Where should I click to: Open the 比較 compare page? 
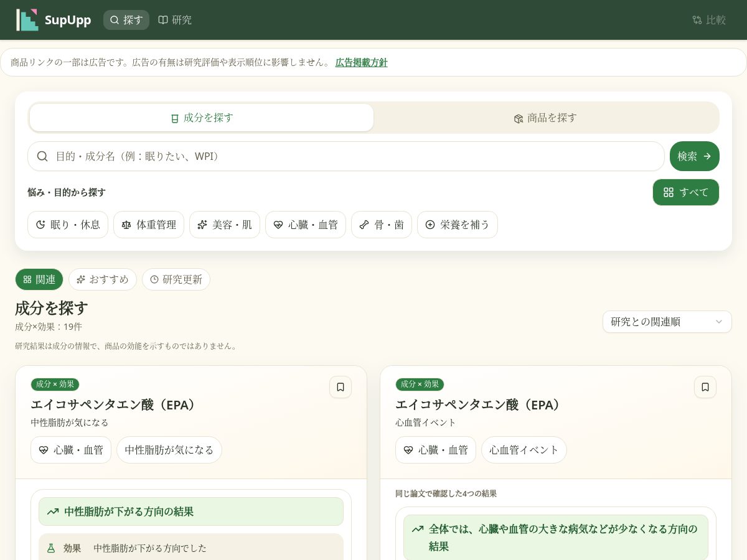point(709,20)
